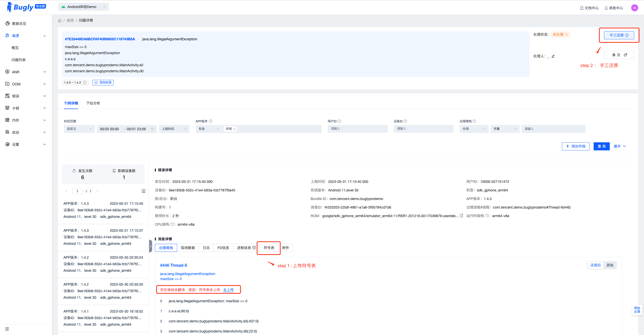The width and height of the screenshot is (644, 335).
Task: Expand filters with 展开
Action: pos(620,146)
